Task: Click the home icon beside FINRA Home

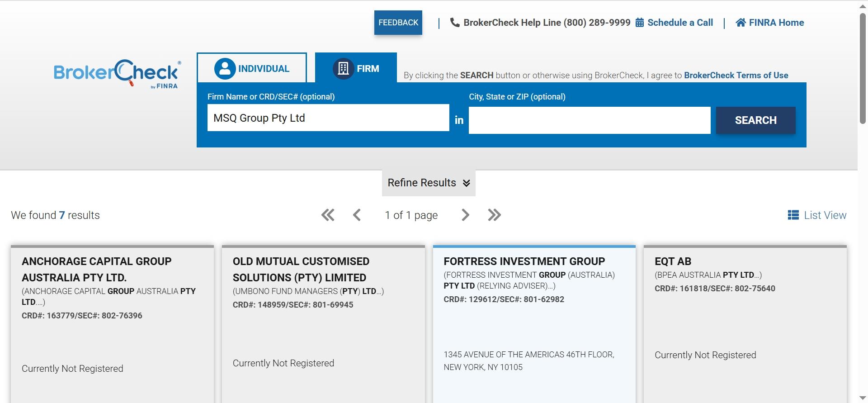Action: pos(741,23)
